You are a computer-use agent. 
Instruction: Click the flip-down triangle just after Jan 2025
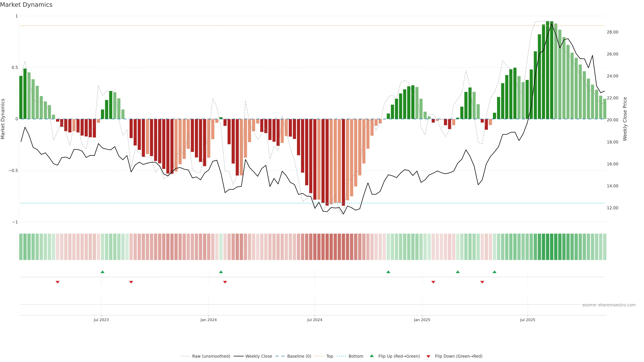[x=433, y=282]
